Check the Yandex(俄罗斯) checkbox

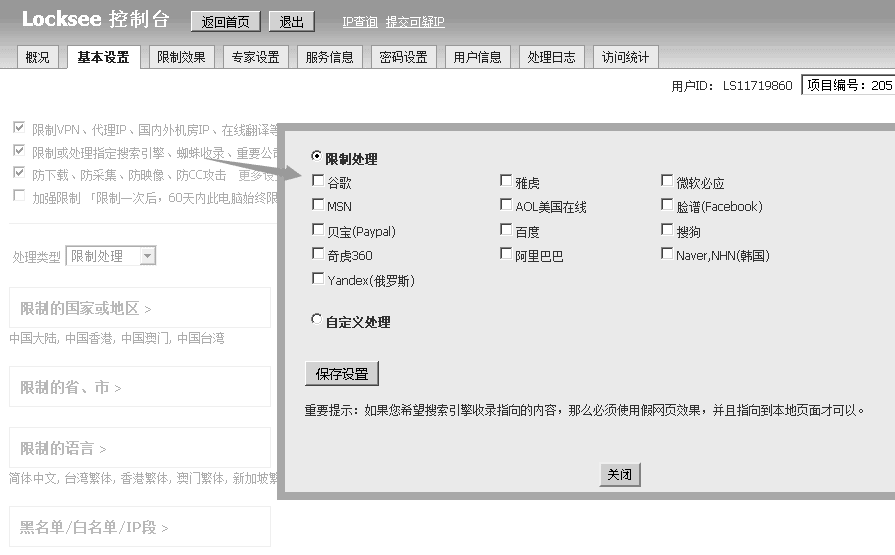click(x=318, y=278)
